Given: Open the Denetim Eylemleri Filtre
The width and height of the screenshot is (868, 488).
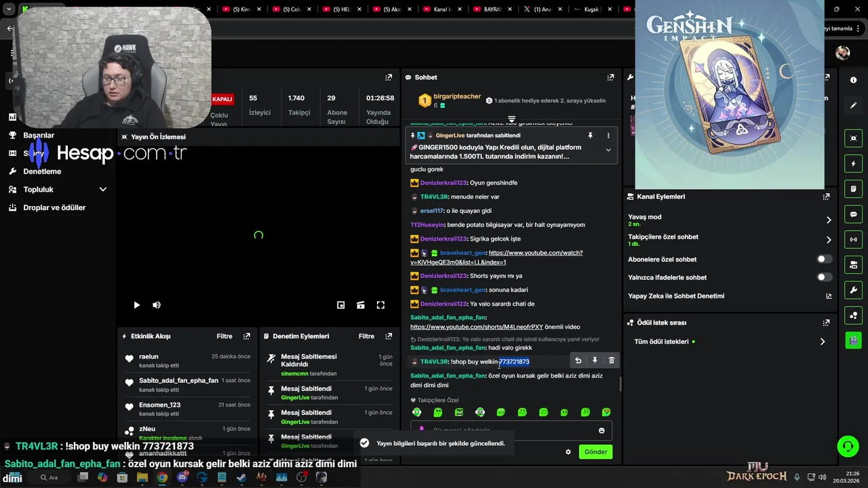Looking at the screenshot, I should 366,336.
